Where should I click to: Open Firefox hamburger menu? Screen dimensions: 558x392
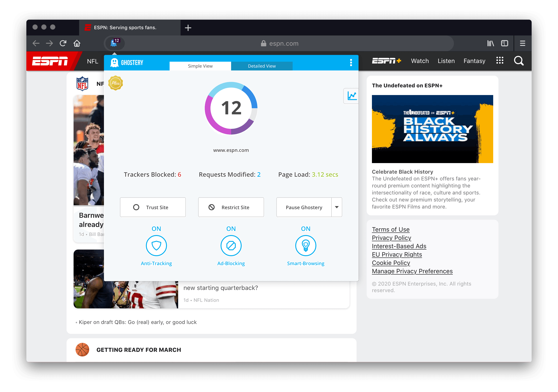click(x=522, y=43)
